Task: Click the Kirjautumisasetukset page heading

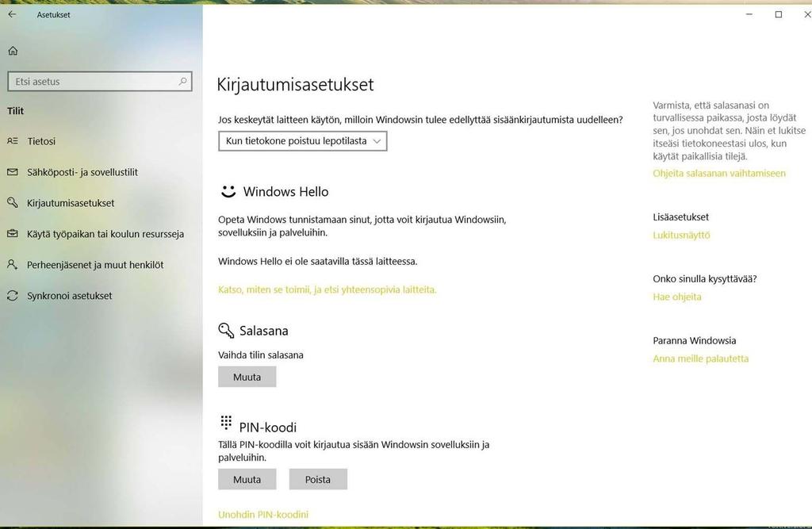Action: point(295,84)
